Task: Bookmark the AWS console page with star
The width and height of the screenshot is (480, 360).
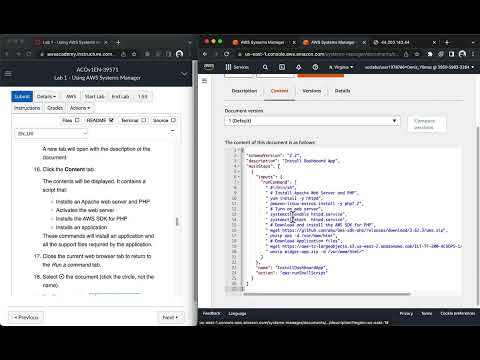Action: [417, 54]
